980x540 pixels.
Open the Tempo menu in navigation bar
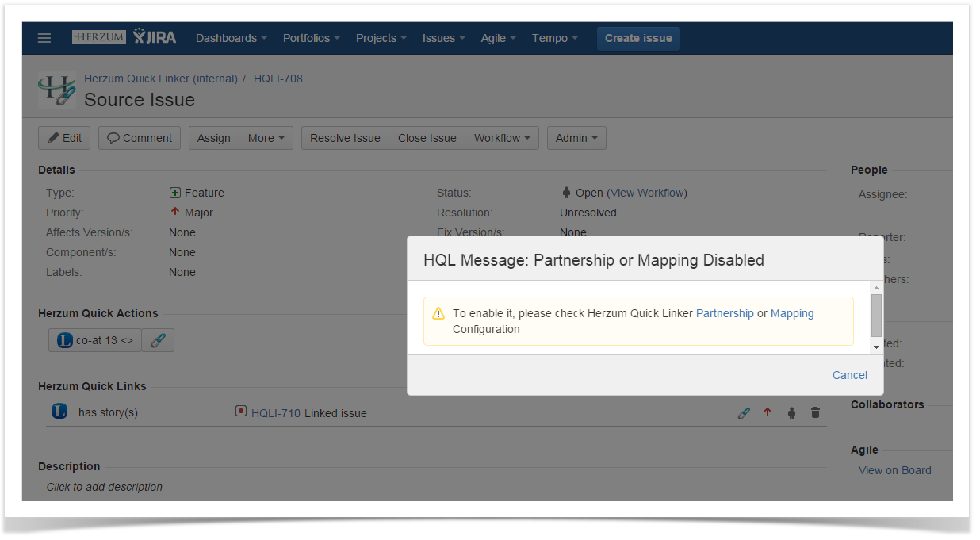[x=554, y=38]
